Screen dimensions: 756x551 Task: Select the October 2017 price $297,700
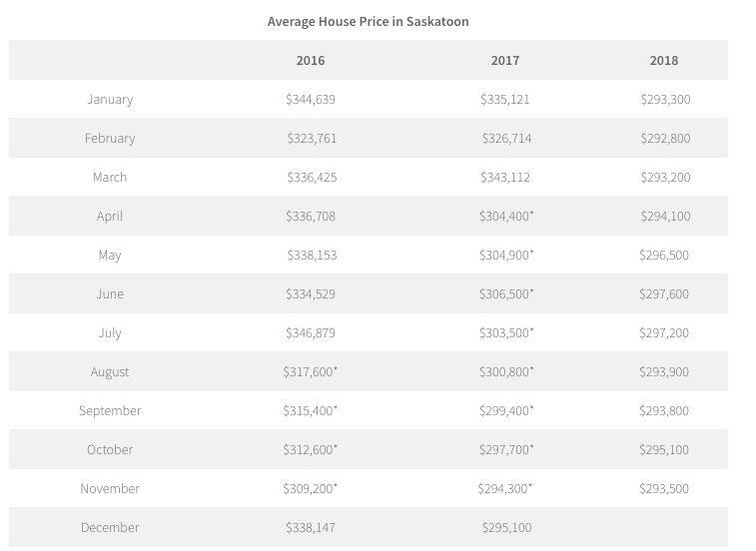[506, 450]
